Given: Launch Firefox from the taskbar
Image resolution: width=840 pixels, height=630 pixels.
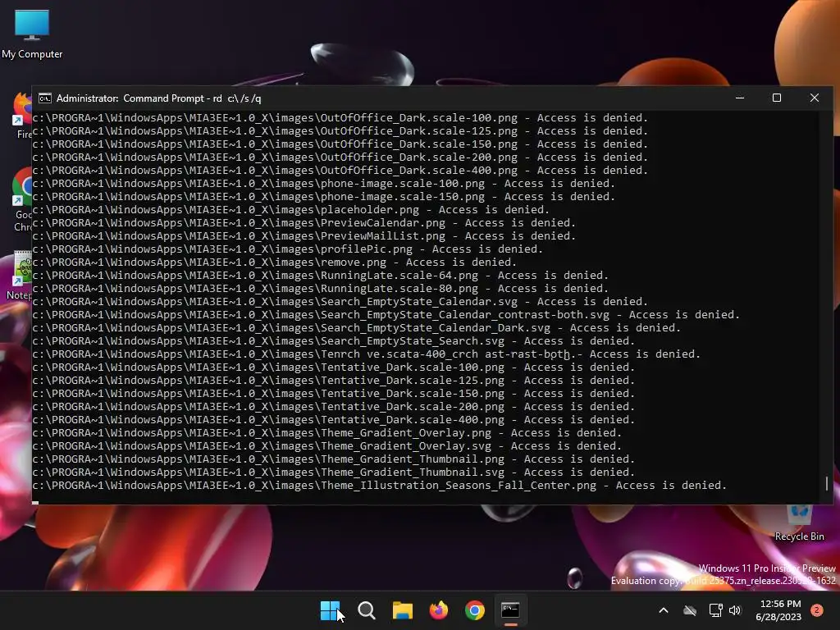Looking at the screenshot, I should pos(439,610).
